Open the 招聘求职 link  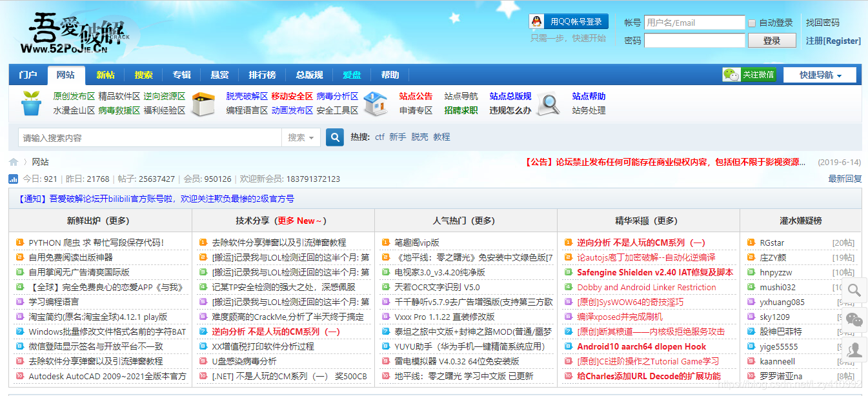tap(461, 110)
